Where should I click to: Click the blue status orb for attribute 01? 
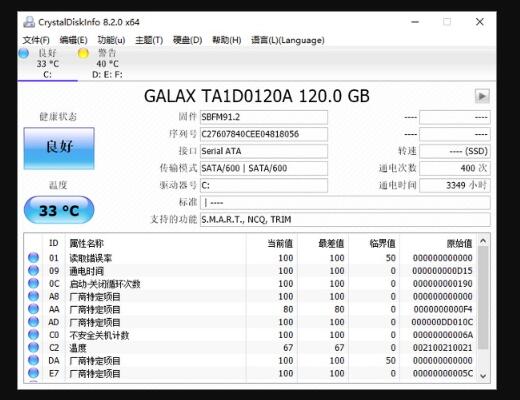pyautogui.click(x=33, y=258)
